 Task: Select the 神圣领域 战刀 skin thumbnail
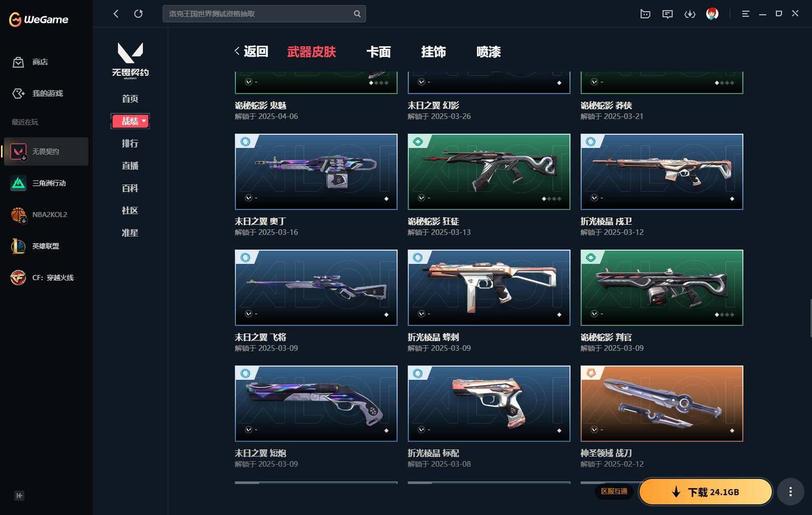click(x=662, y=404)
